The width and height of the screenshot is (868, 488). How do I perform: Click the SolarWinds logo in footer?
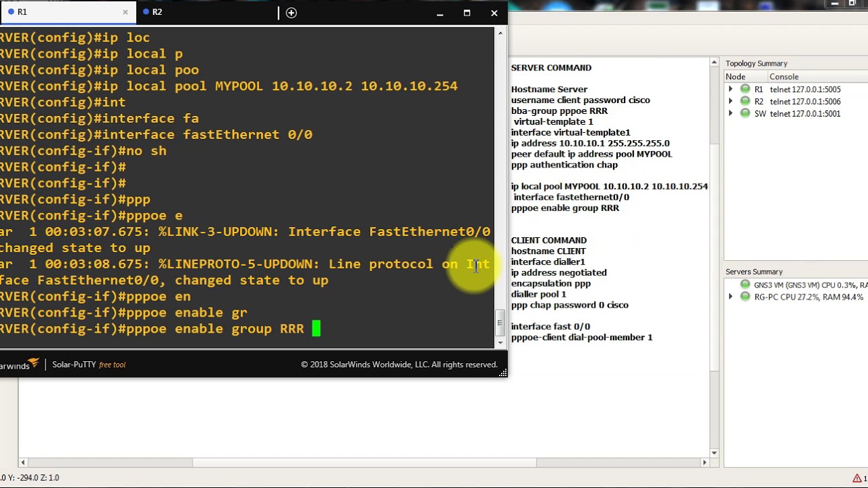click(20, 365)
